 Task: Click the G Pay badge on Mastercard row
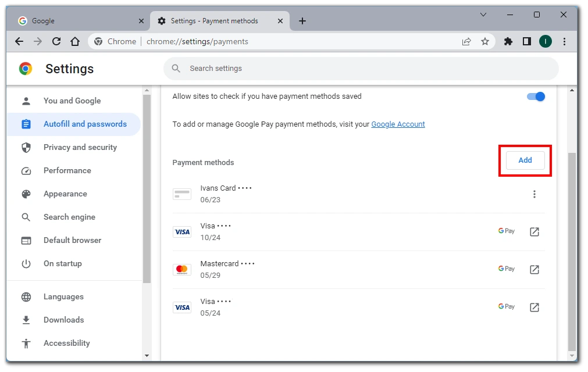[506, 269]
